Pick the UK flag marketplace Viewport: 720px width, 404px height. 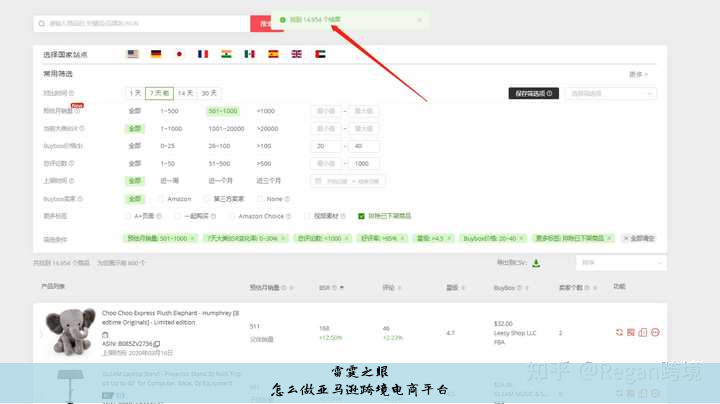coord(296,54)
